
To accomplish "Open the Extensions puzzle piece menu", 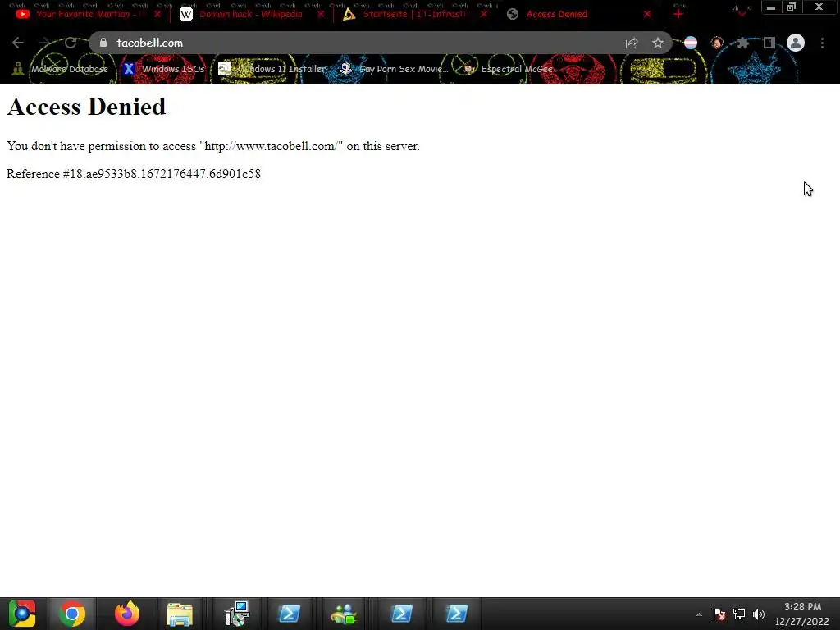I will (x=742, y=43).
